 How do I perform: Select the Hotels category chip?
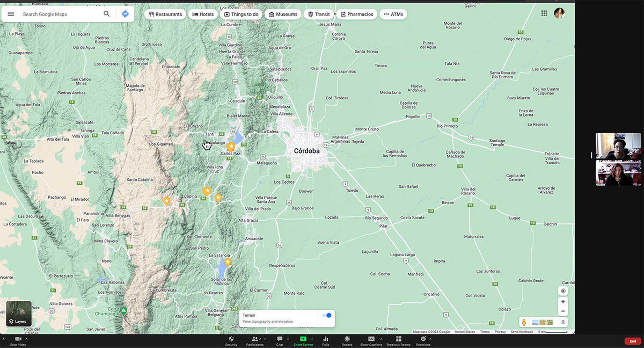[203, 15]
